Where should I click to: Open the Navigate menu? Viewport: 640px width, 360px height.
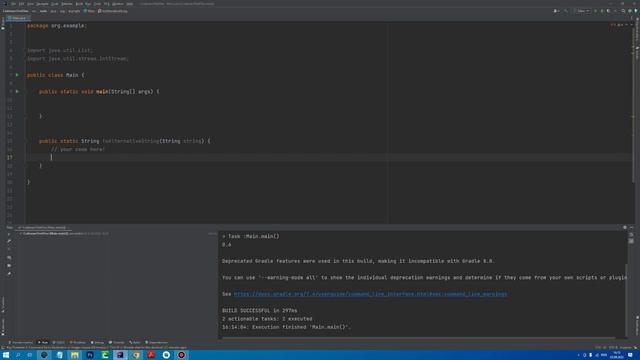pyautogui.click(x=42, y=4)
